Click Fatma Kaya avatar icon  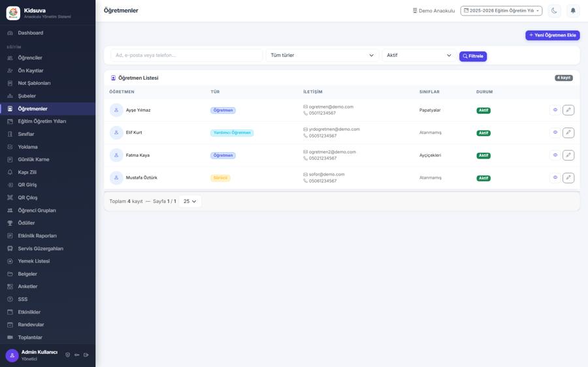coord(116,155)
